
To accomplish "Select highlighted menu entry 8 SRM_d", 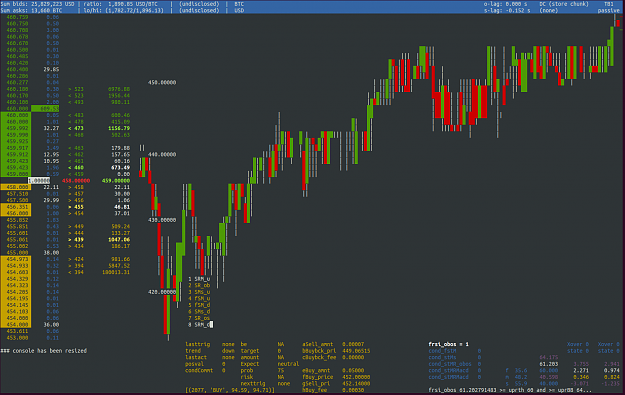I will coord(200,325).
